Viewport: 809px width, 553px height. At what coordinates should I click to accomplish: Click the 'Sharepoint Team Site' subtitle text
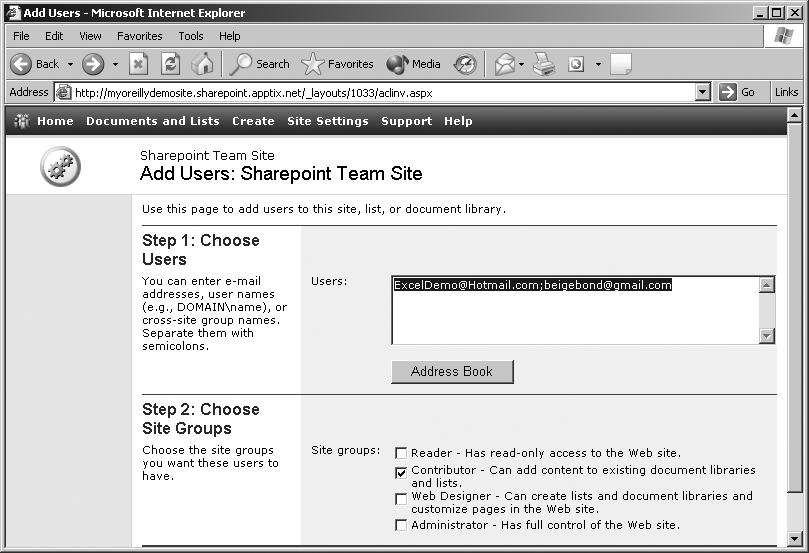coord(207,155)
